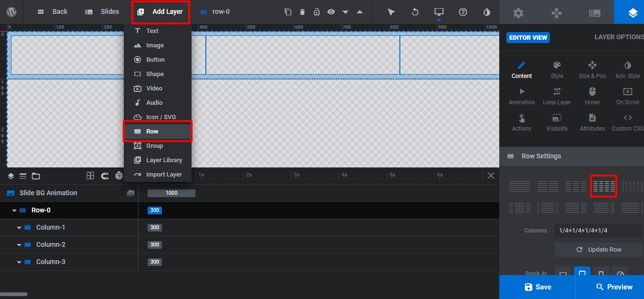Duplicate the selected layer with the copy icon
644x299 pixels.
pyautogui.click(x=288, y=12)
